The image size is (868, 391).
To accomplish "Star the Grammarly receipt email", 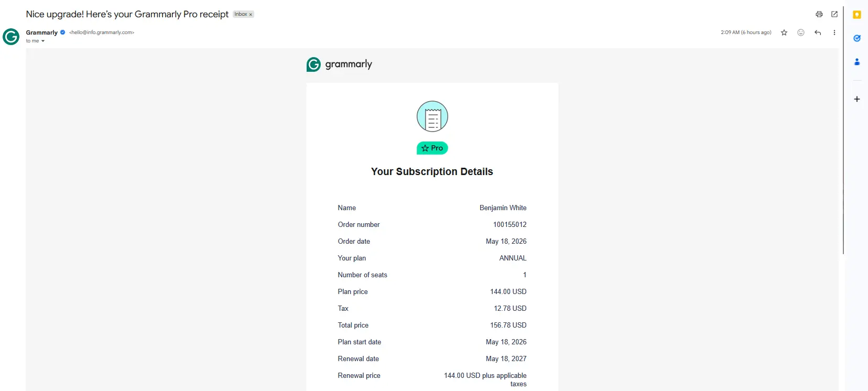I will click(x=784, y=32).
